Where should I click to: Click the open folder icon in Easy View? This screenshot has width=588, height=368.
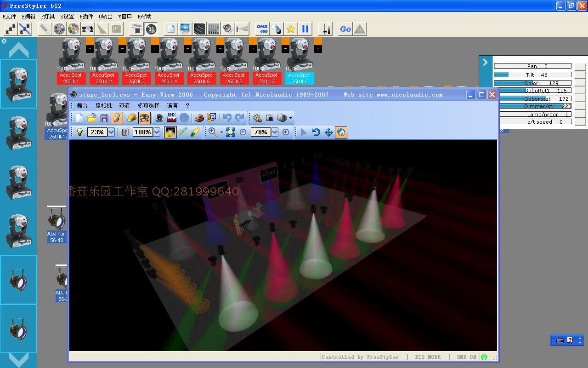[92, 118]
